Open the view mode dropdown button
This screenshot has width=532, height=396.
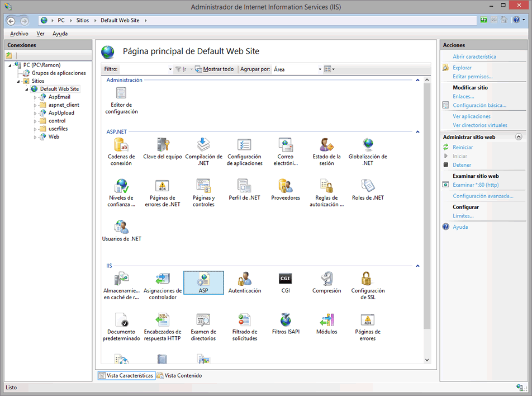click(329, 69)
